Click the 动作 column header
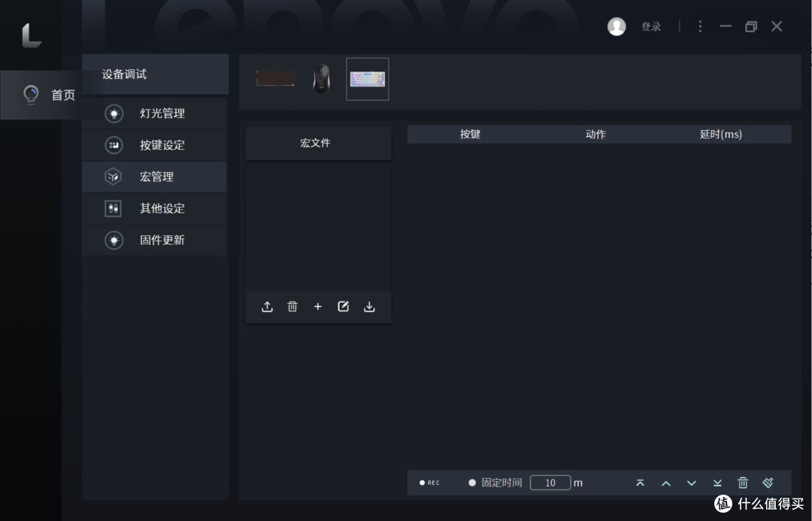 595,134
